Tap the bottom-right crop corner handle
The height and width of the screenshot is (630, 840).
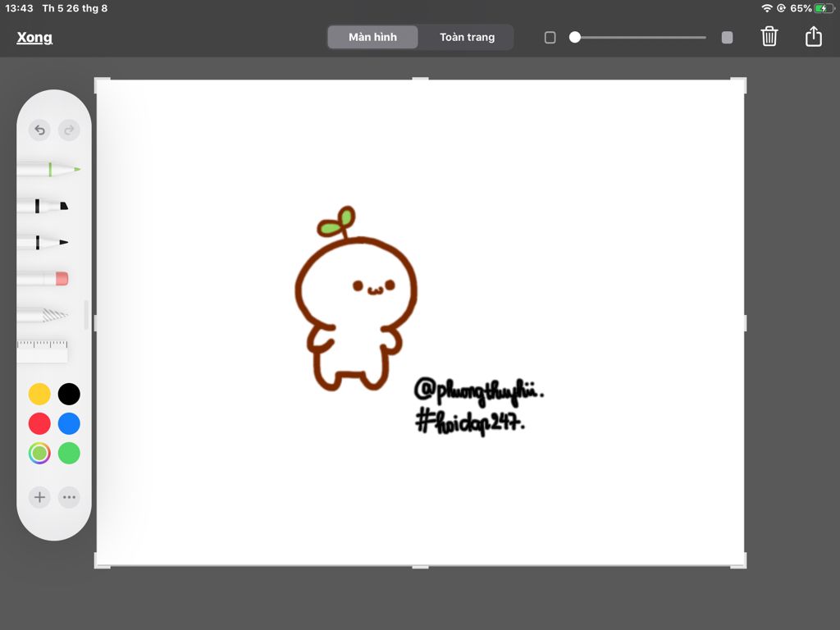click(x=742, y=563)
